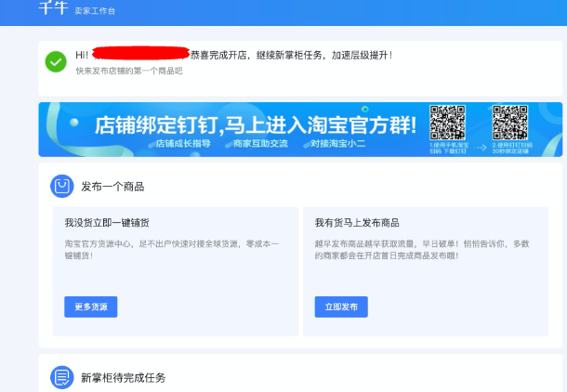Click the 立即发布 button

click(x=341, y=307)
